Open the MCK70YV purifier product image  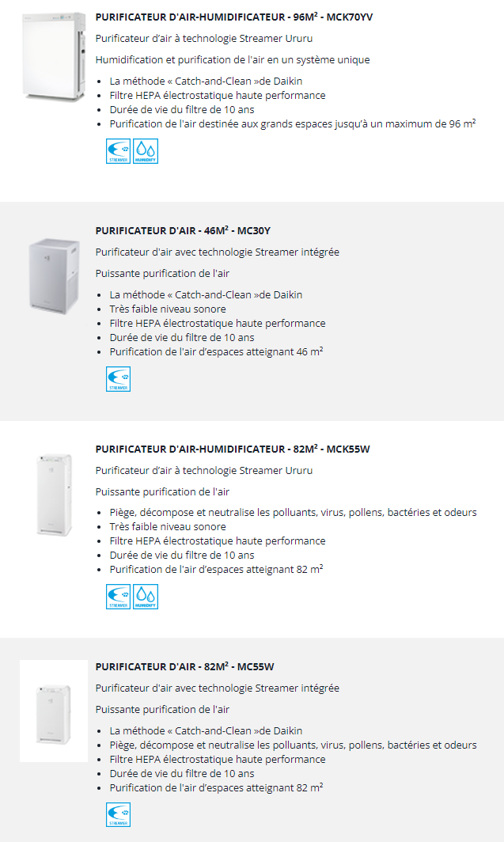[54, 56]
